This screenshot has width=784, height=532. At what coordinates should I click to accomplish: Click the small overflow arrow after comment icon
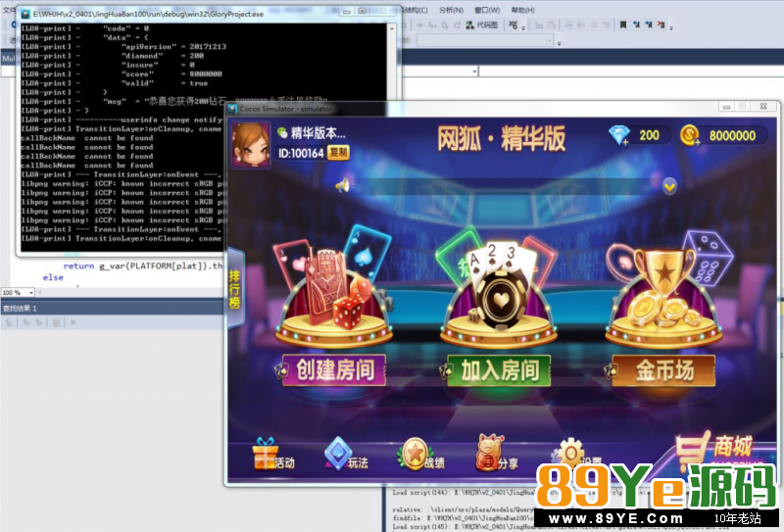click(523, 28)
